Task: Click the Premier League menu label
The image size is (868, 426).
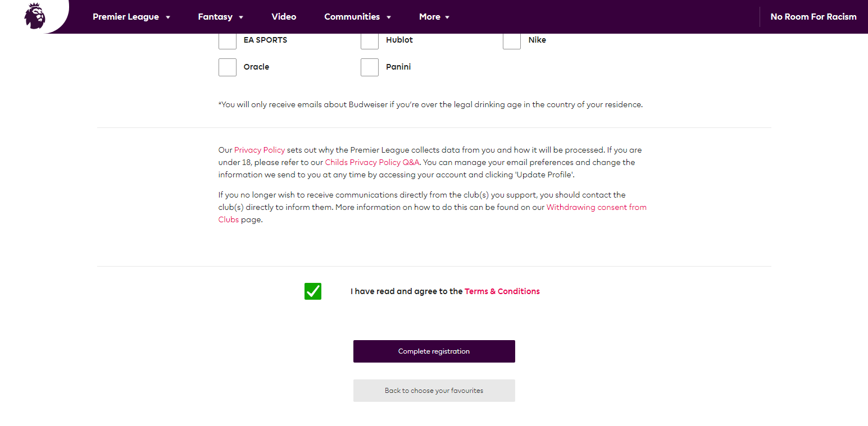Action: pyautogui.click(x=126, y=17)
